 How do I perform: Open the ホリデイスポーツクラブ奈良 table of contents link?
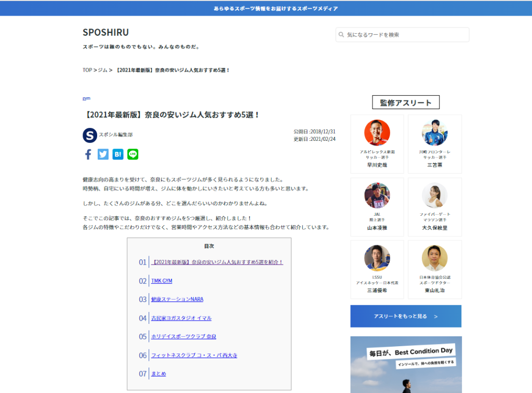point(183,336)
